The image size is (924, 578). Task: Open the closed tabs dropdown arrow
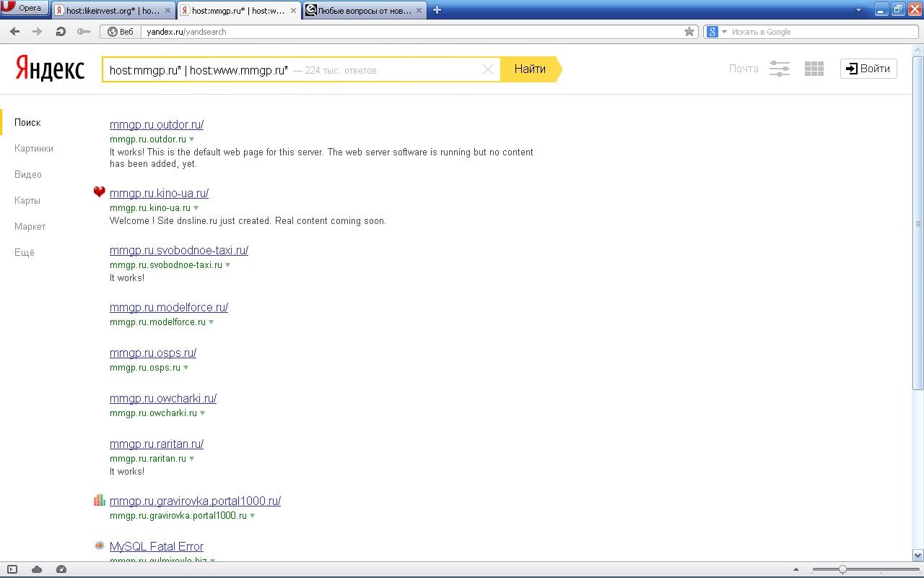(859, 10)
